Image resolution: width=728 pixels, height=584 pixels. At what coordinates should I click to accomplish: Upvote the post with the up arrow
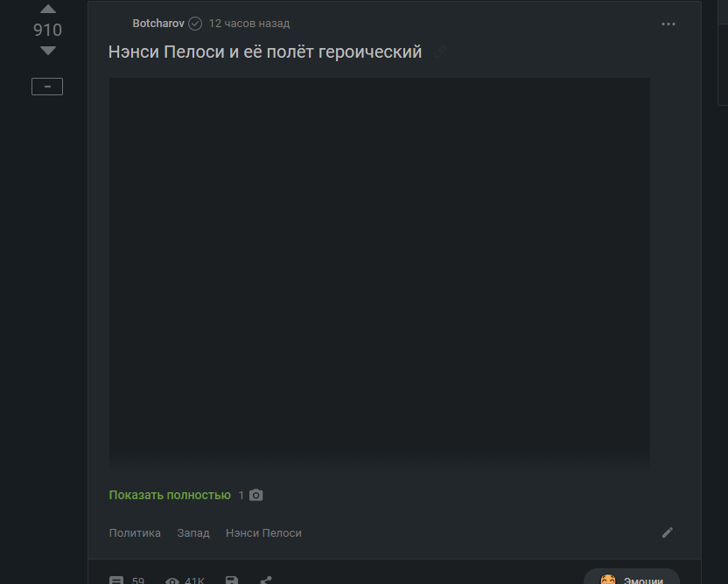coord(48,9)
